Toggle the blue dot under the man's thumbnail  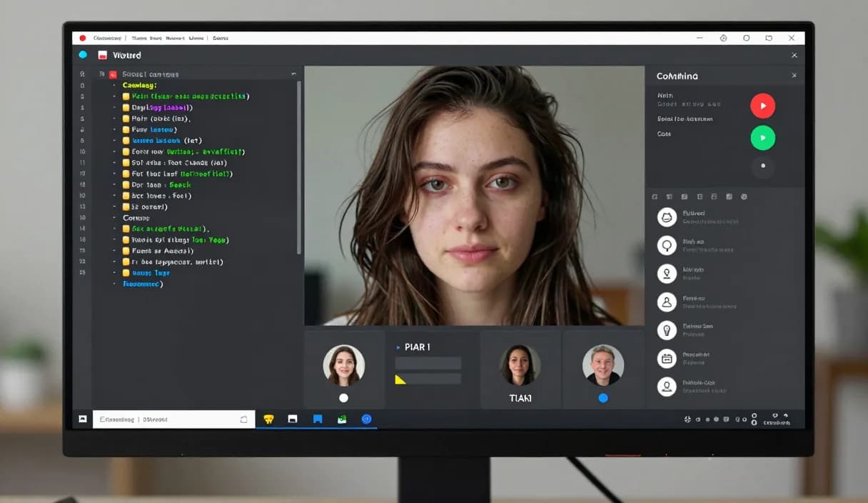[x=603, y=398]
